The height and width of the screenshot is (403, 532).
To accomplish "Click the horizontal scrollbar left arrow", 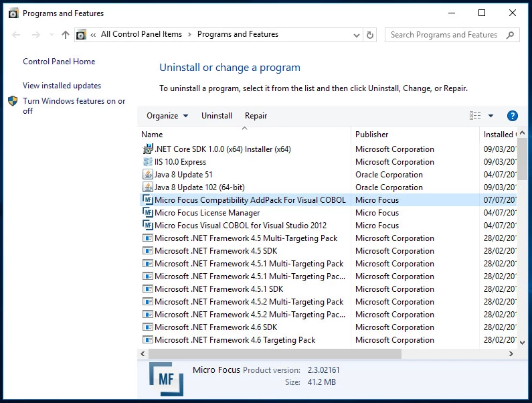I will pyautogui.click(x=143, y=353).
